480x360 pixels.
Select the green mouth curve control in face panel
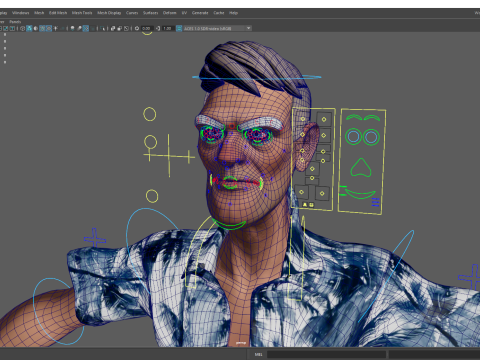[x=360, y=193]
